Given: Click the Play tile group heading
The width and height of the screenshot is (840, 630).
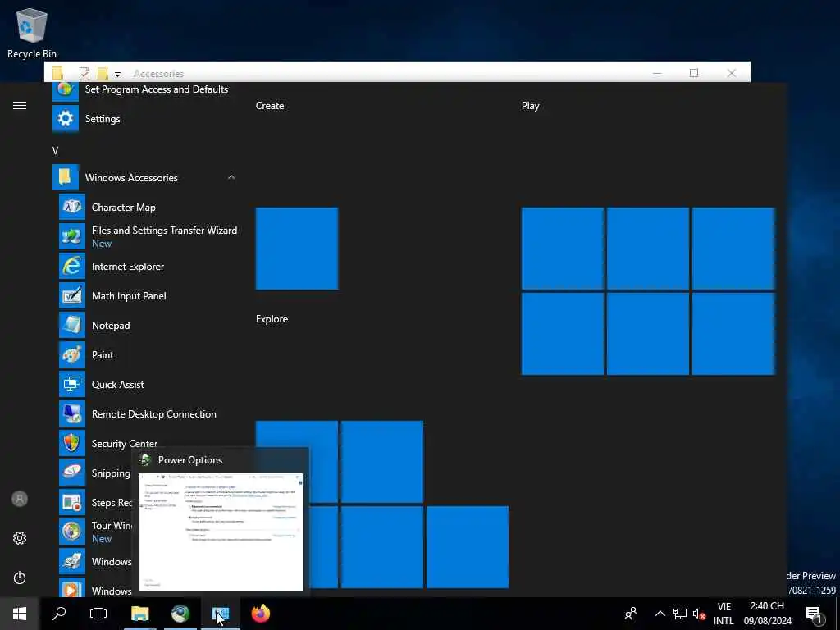Looking at the screenshot, I should [x=531, y=106].
